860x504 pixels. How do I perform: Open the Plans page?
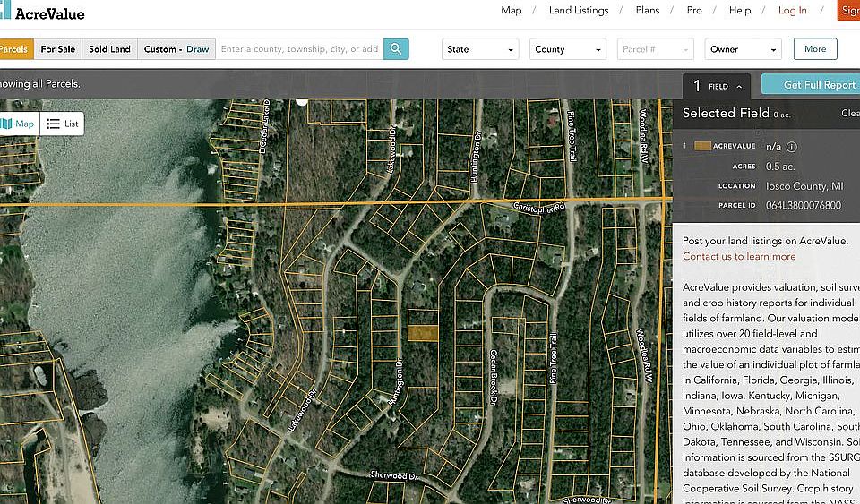pos(647,11)
